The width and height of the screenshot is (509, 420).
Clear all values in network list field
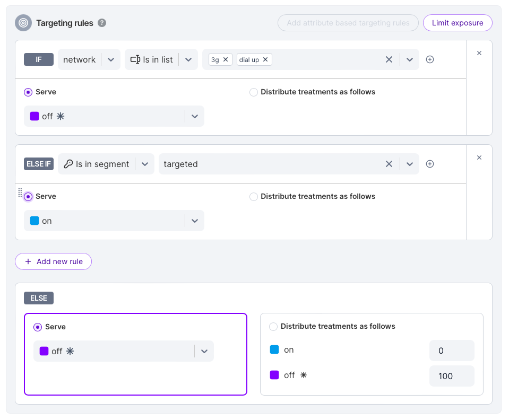(x=389, y=59)
